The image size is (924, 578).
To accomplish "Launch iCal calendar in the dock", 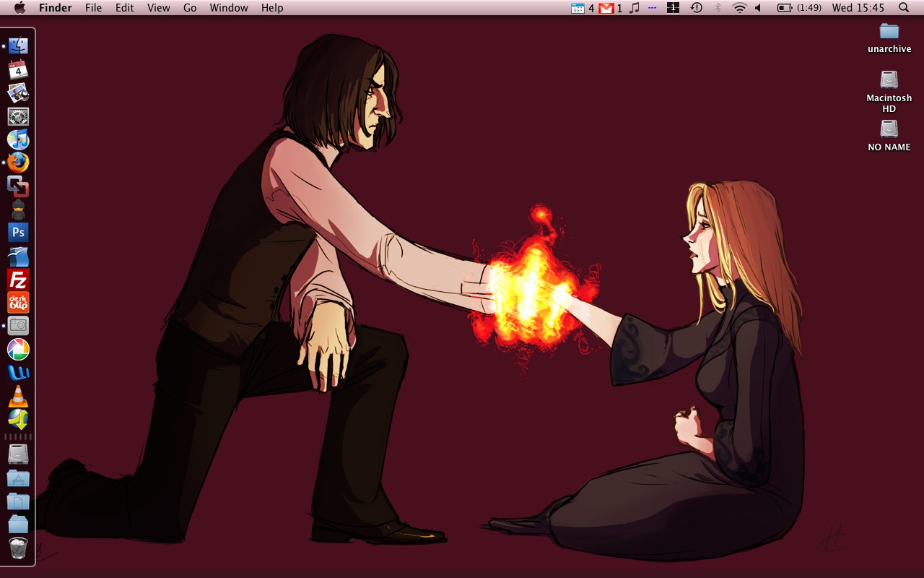I will coord(18,69).
